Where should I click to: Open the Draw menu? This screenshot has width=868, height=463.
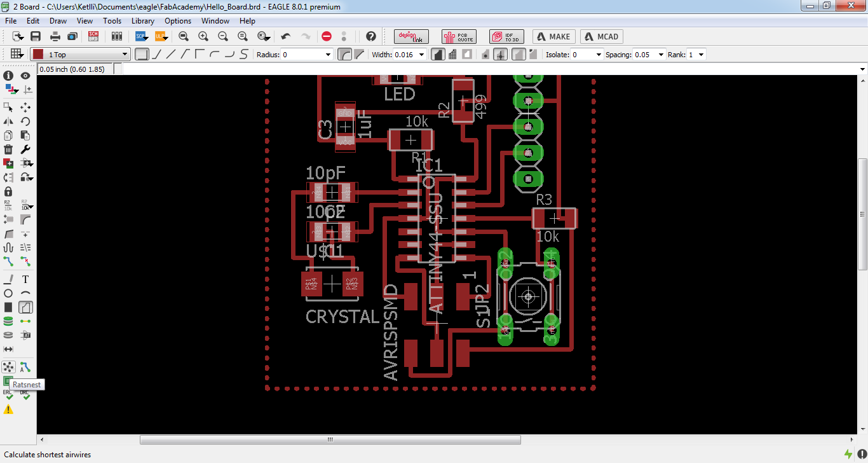pos(58,21)
